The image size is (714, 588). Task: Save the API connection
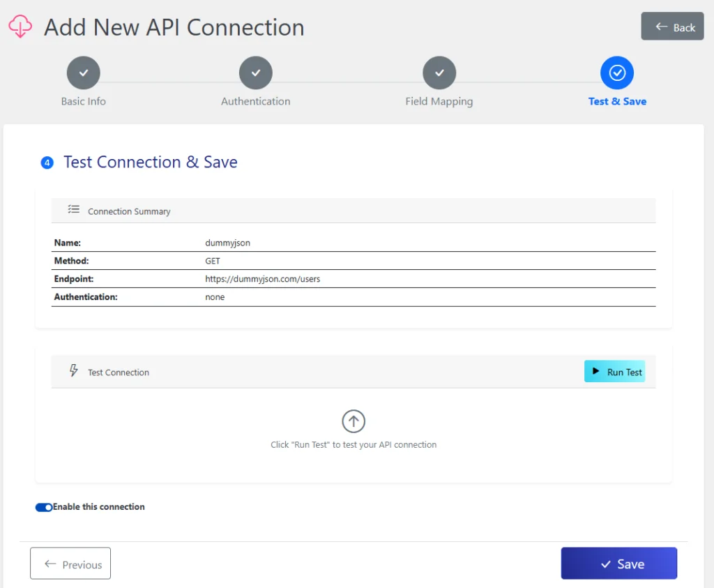[619, 564]
